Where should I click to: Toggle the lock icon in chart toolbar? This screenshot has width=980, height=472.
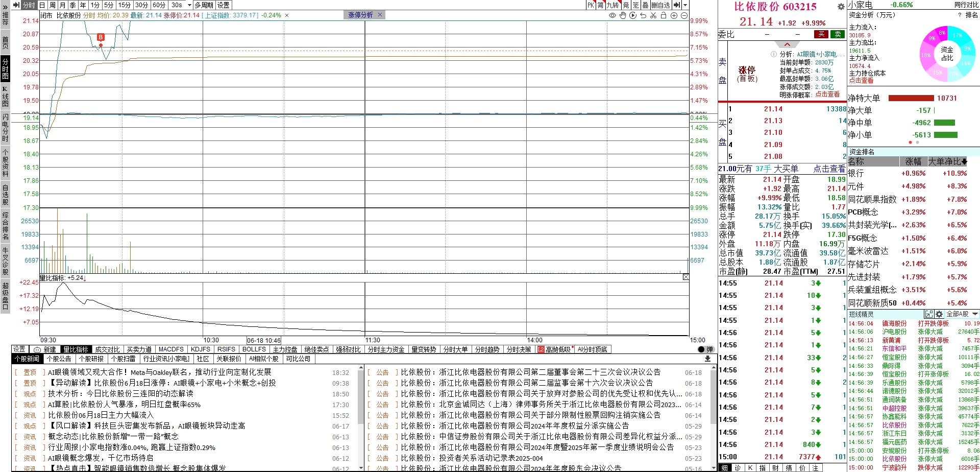tap(664, 15)
